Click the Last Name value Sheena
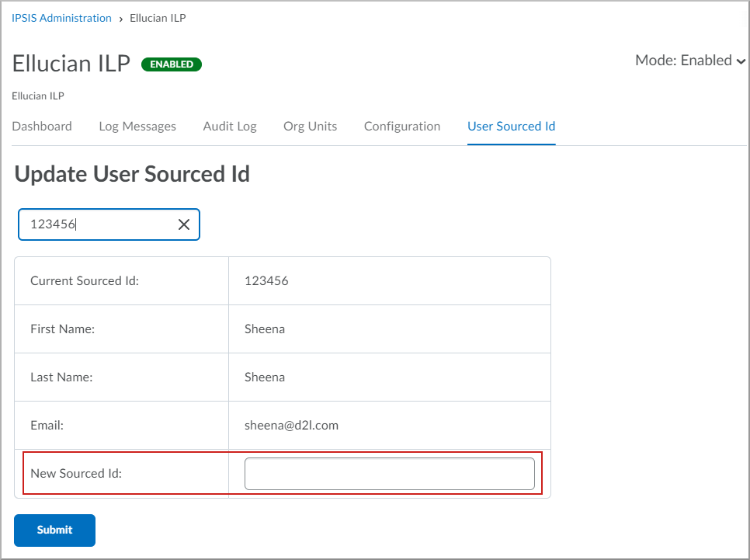This screenshot has height=560, width=750. (265, 377)
